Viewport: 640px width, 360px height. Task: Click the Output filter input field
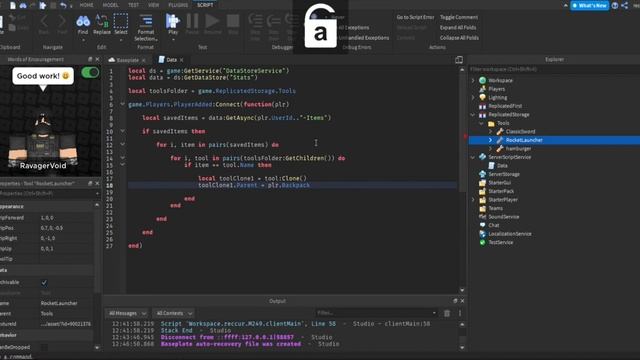coord(376,313)
